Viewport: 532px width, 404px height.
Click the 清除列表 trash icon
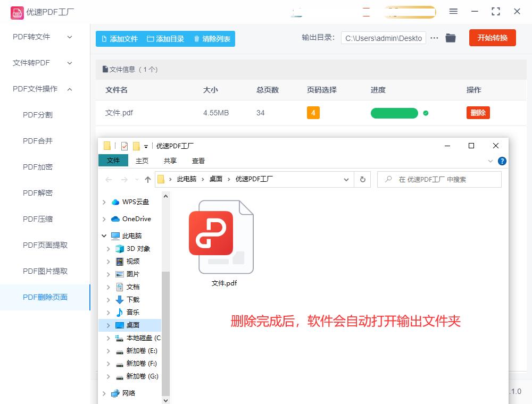coord(197,39)
